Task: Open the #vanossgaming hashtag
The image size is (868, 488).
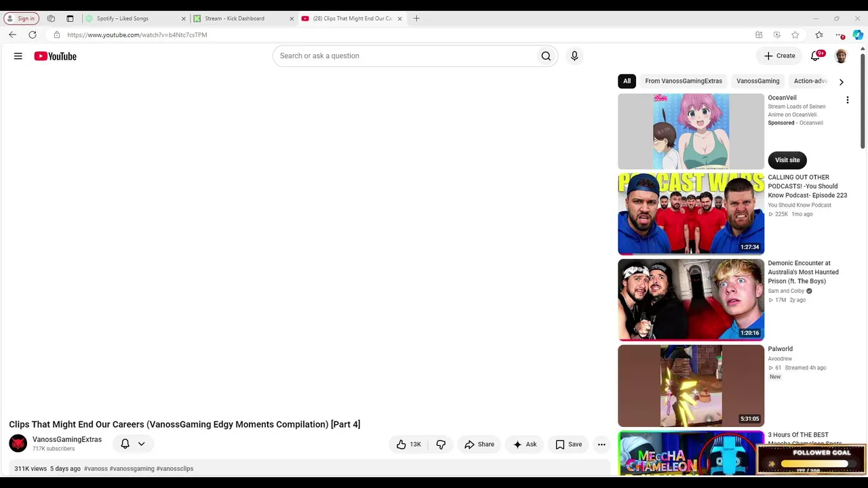Action: [132, 469]
